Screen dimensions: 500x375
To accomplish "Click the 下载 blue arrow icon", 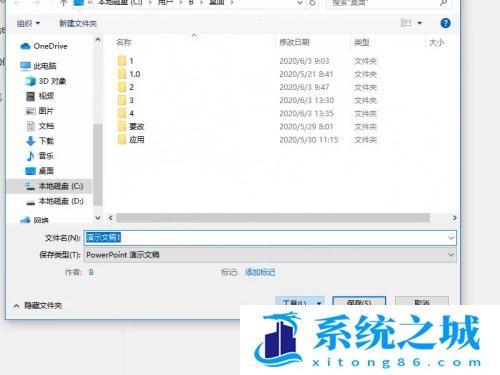I will point(30,141).
